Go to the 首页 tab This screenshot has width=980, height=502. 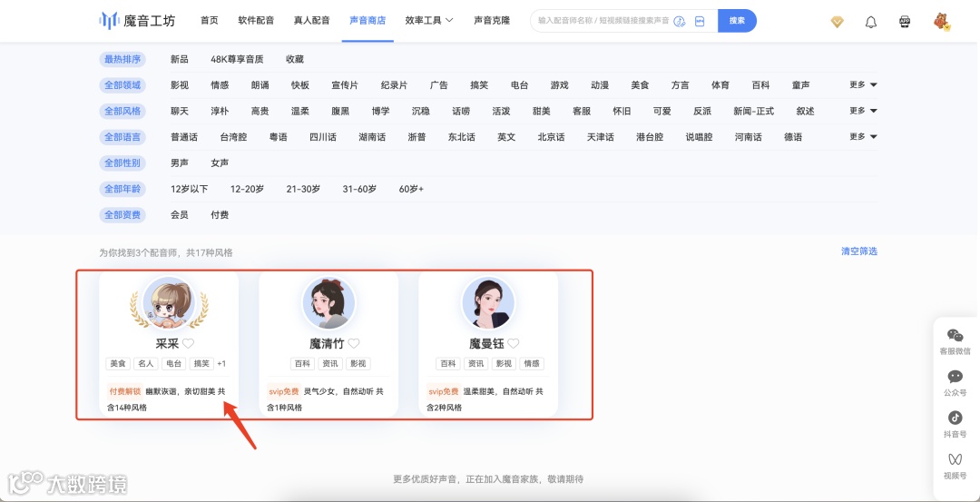[x=210, y=21]
